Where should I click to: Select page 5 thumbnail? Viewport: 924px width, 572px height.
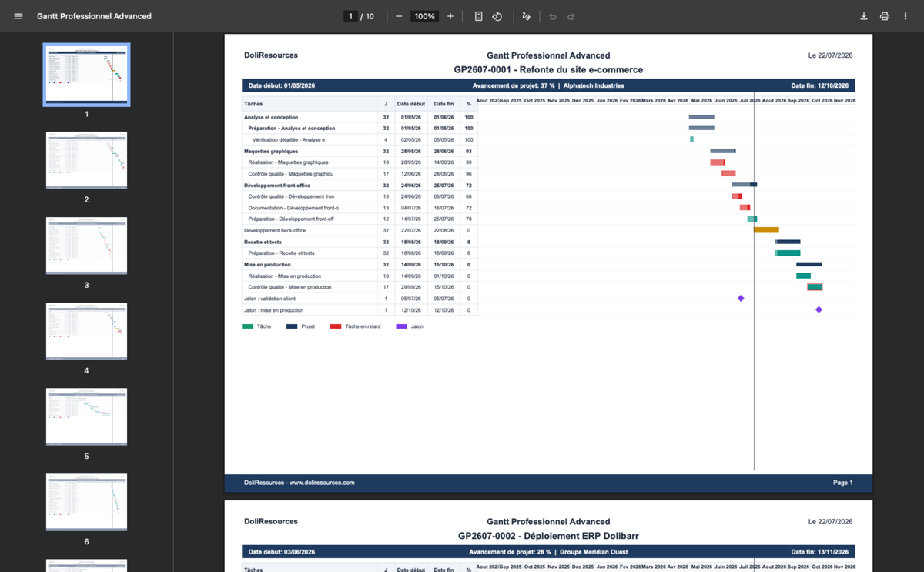(x=86, y=416)
